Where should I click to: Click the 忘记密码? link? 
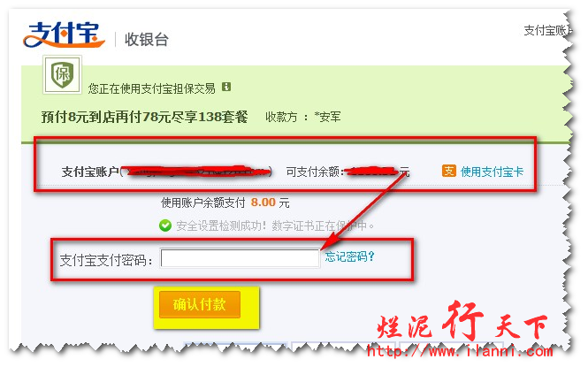pyautogui.click(x=349, y=256)
